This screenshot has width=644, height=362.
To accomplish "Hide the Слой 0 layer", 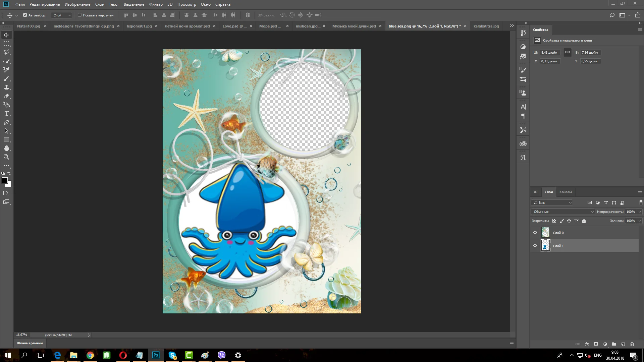I will (x=535, y=233).
